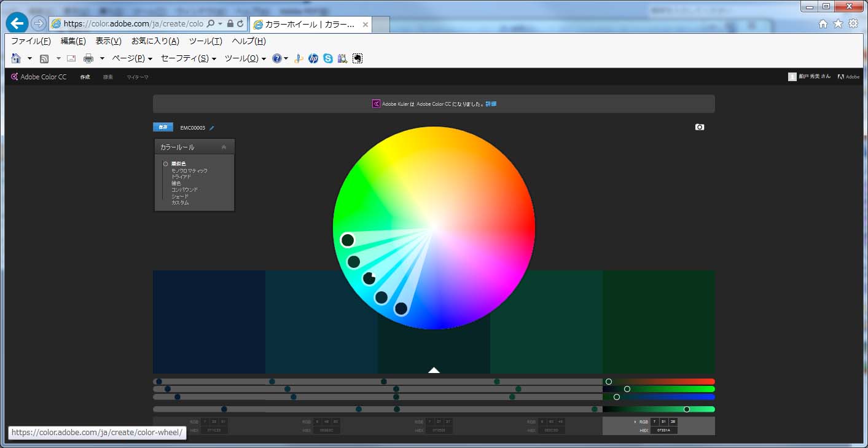Screen dimensions: 868x448
Task: Click the RSS feeds icon
Action: [x=44, y=58]
